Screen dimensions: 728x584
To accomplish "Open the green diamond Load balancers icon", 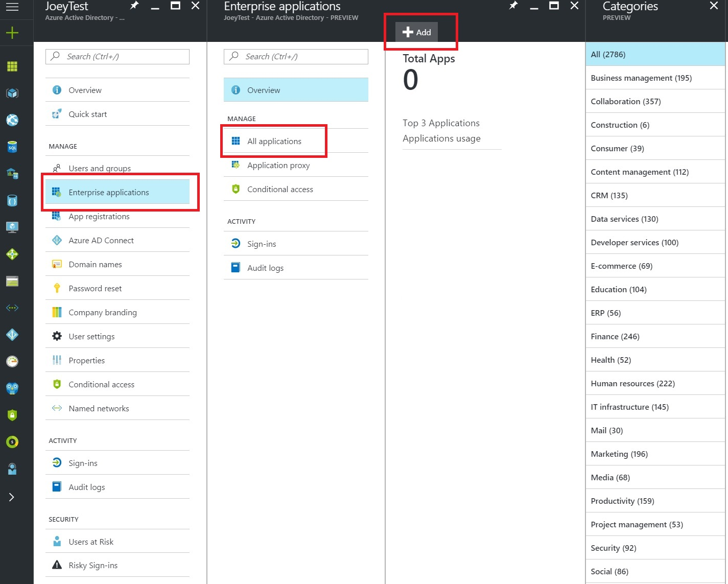I will point(12,254).
